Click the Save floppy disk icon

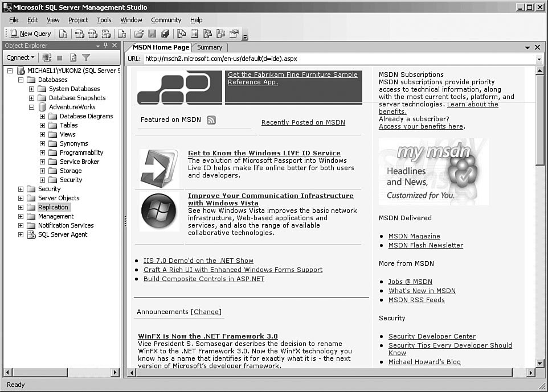[x=152, y=34]
